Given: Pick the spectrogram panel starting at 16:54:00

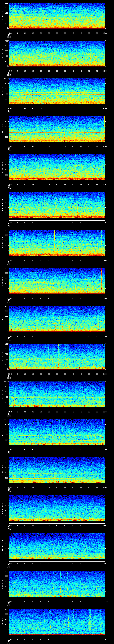Looking at the screenshot, I should tap(57, 394).
